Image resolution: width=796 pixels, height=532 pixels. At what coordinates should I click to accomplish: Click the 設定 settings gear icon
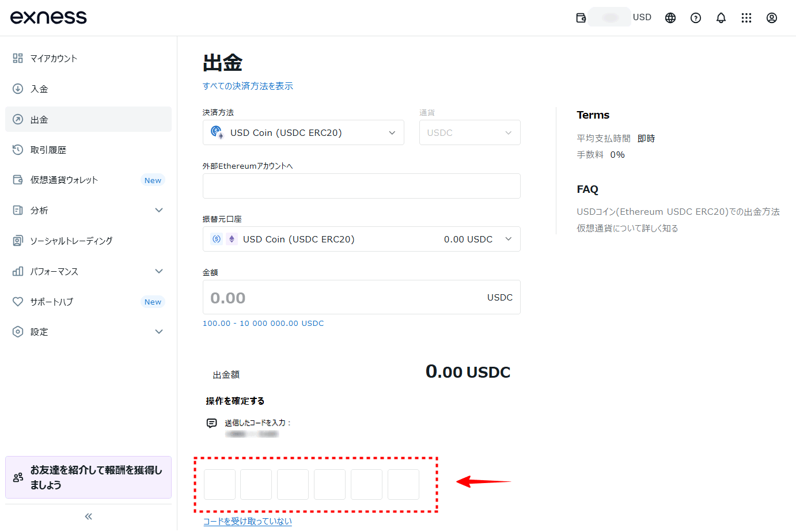[18, 332]
